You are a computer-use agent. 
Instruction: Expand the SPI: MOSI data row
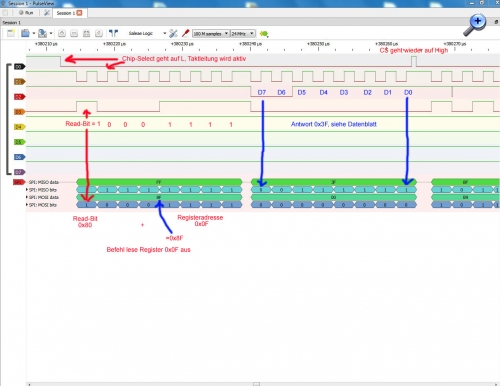click(27, 197)
